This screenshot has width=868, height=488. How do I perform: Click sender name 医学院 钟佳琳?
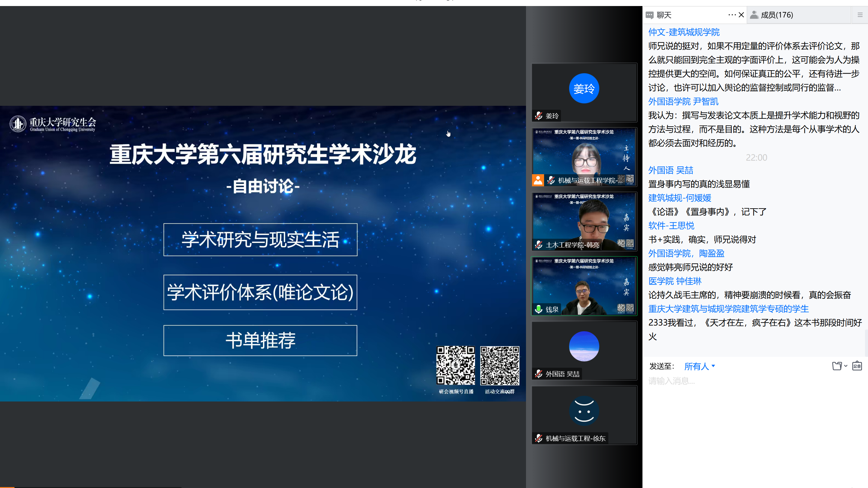point(675,281)
